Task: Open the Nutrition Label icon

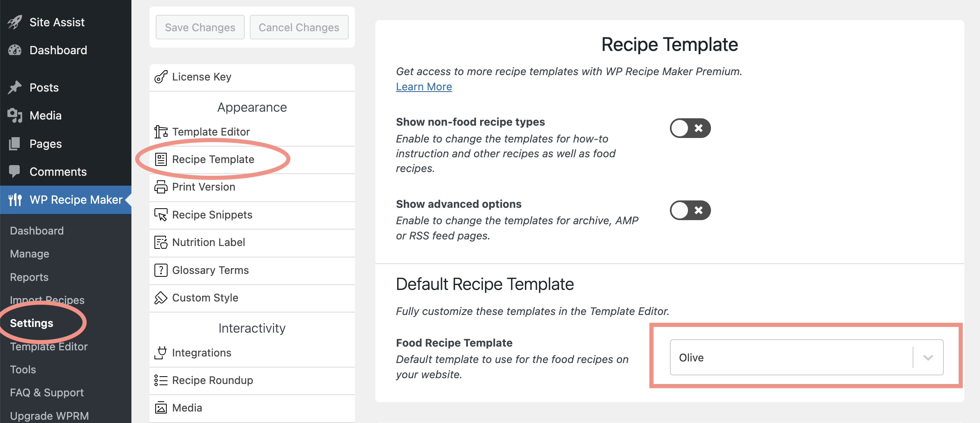Action: click(x=161, y=242)
